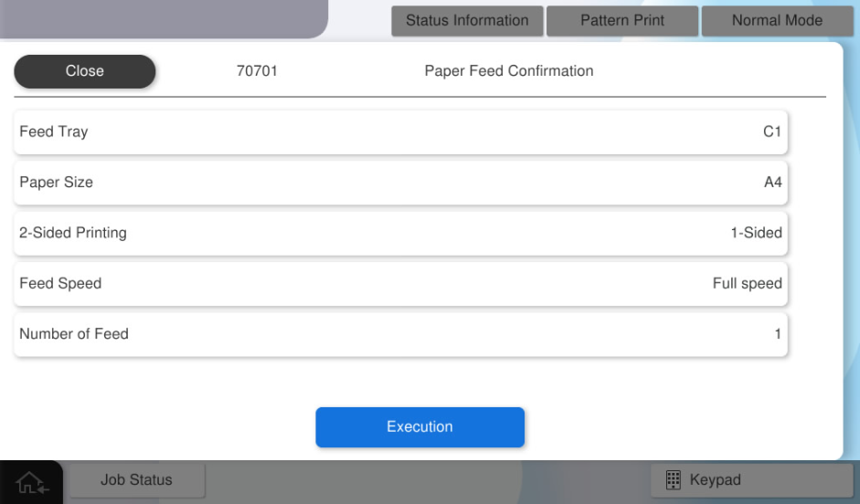860x504 pixels.
Task: Select the Number of Feed row
Action: pyautogui.click(x=400, y=334)
